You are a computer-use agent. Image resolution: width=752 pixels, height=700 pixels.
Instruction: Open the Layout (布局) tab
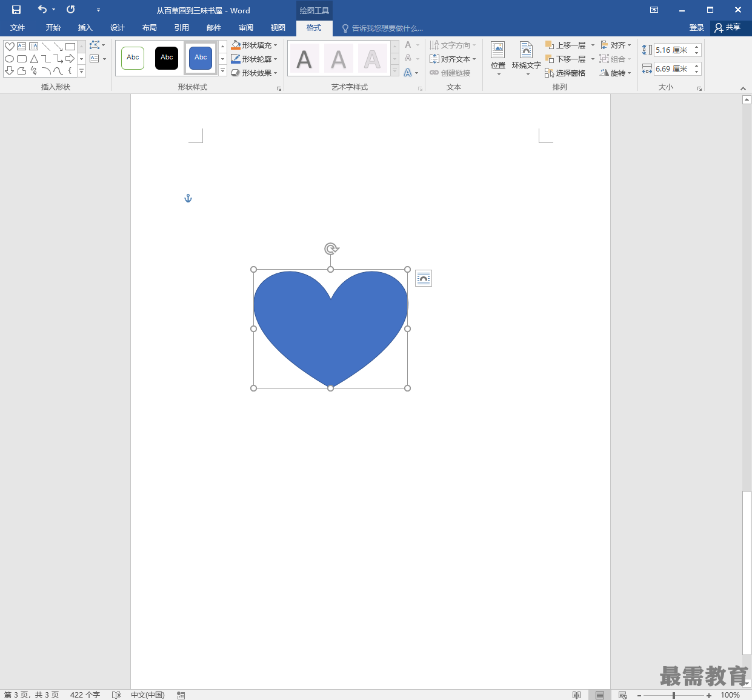[150, 28]
